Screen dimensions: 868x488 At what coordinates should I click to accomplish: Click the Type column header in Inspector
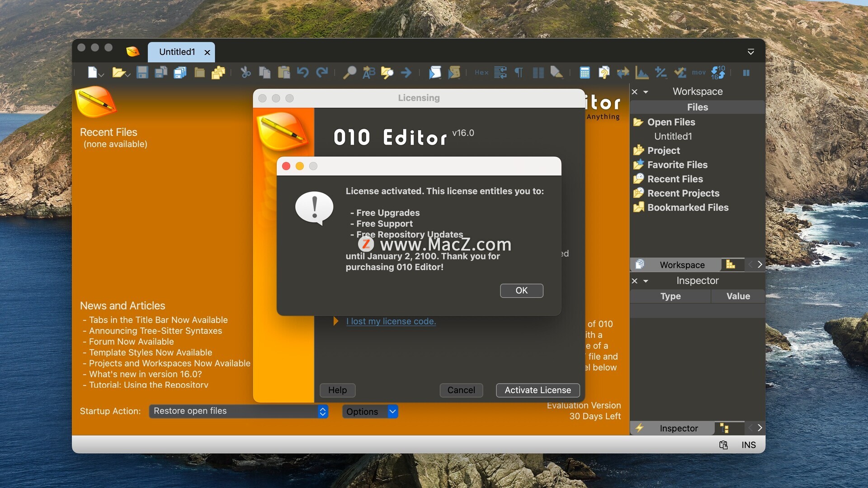pos(670,296)
